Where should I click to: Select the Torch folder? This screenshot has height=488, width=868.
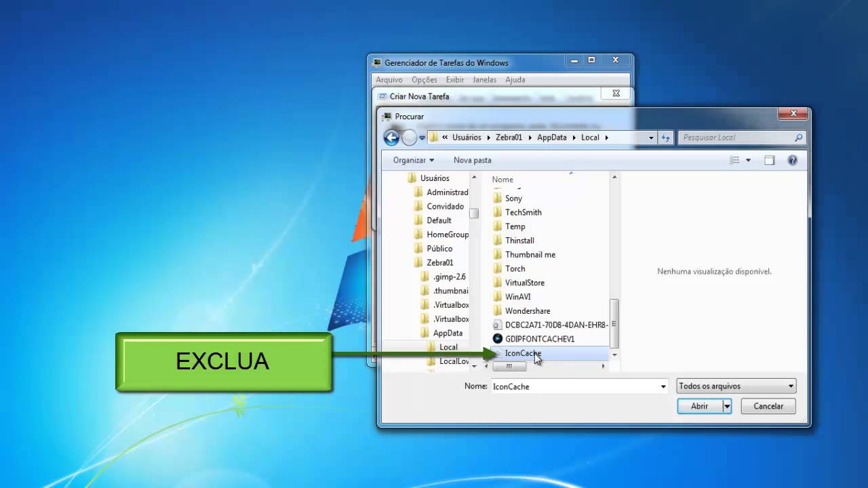coord(515,269)
